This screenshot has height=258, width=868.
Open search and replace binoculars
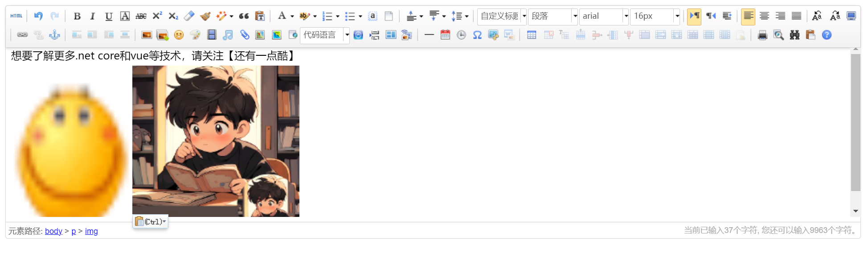[x=794, y=35]
